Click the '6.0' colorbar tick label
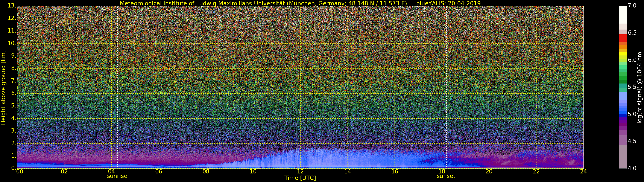 pyautogui.click(x=632, y=60)
